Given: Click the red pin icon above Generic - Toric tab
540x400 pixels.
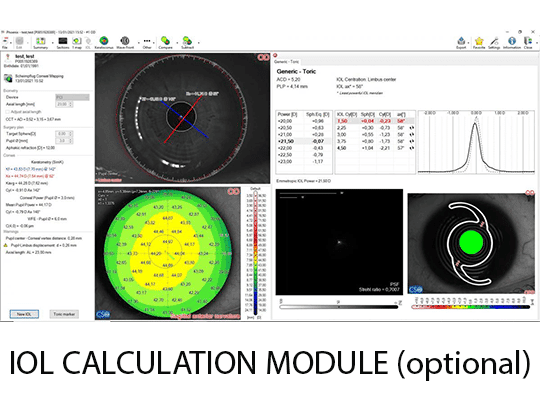Looking at the screenshot, I should tap(275, 55).
